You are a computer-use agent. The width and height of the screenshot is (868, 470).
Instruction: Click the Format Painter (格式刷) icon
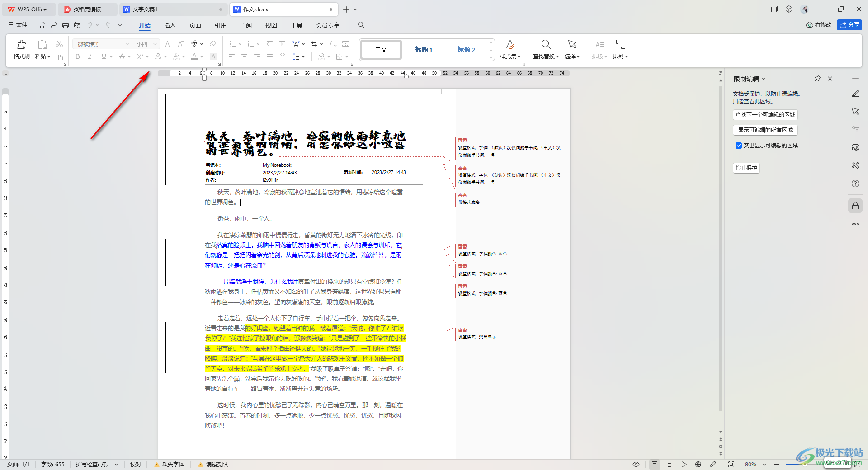click(x=21, y=44)
